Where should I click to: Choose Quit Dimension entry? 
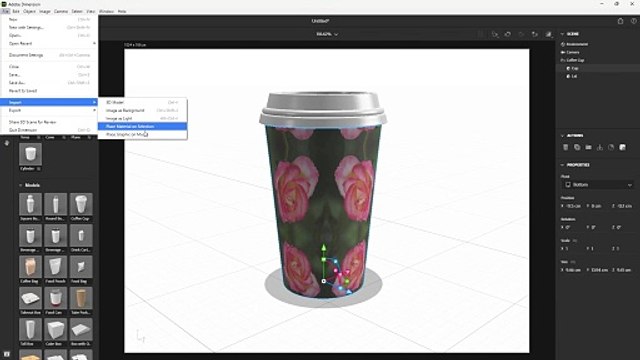point(49,130)
